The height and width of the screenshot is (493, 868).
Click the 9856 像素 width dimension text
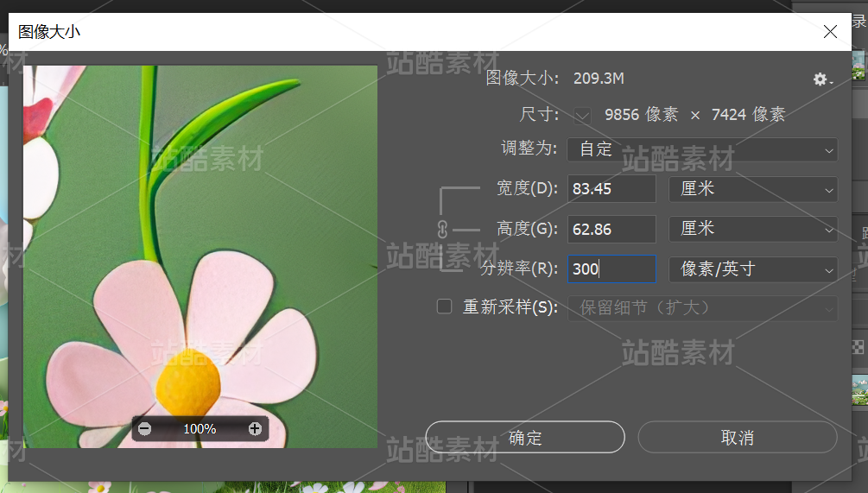pos(641,115)
